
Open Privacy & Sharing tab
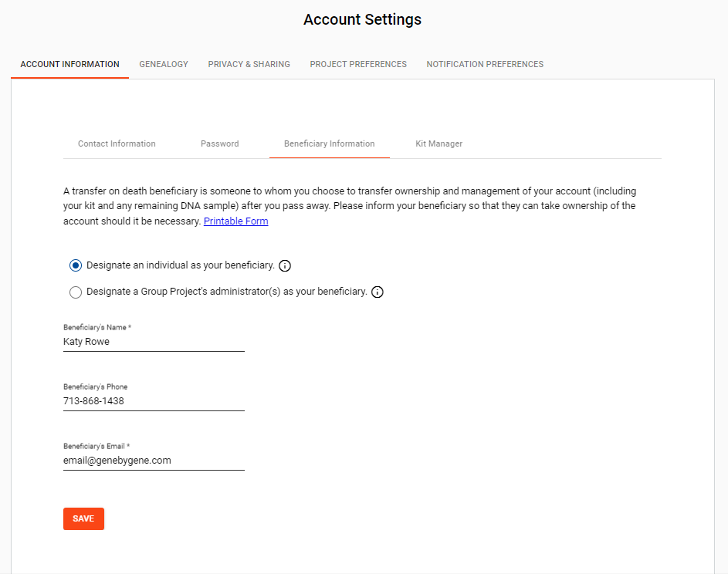249,64
